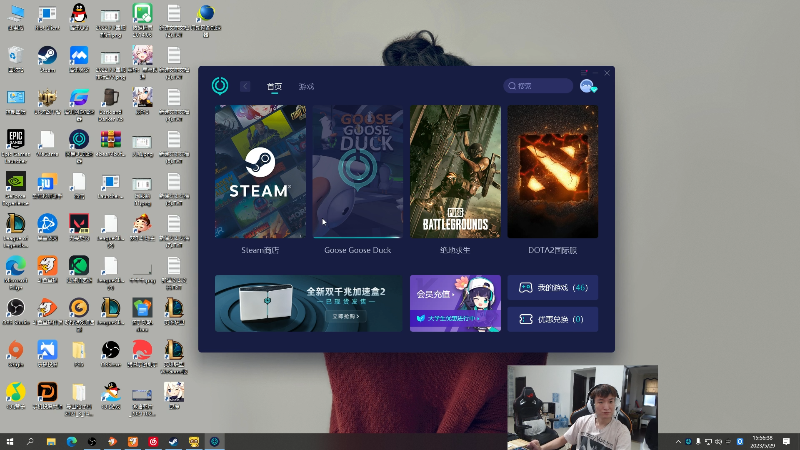Select the Goose Goose Duck game card
The image size is (800, 450).
tap(358, 171)
